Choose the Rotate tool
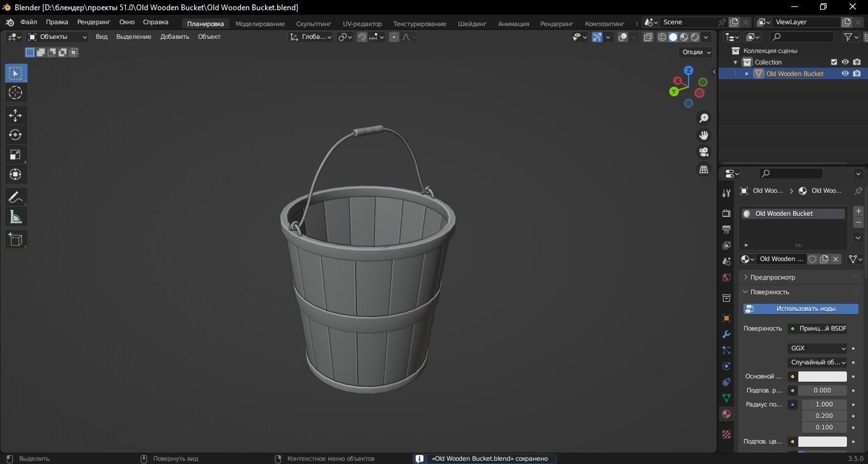The width and height of the screenshot is (868, 464). pos(15,135)
